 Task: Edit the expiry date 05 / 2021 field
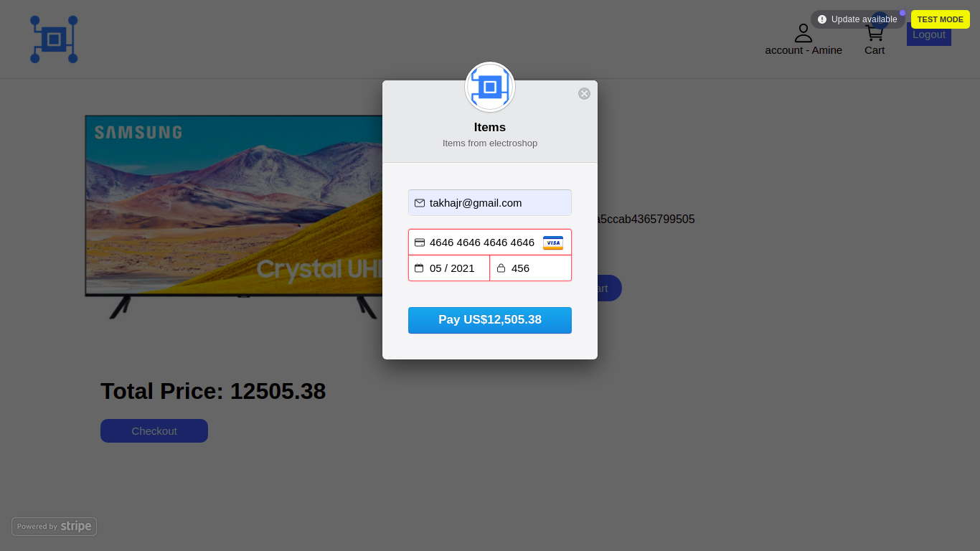pos(449,268)
